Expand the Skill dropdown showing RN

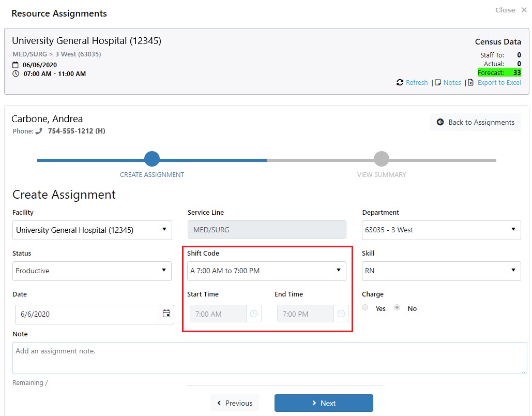coord(441,271)
